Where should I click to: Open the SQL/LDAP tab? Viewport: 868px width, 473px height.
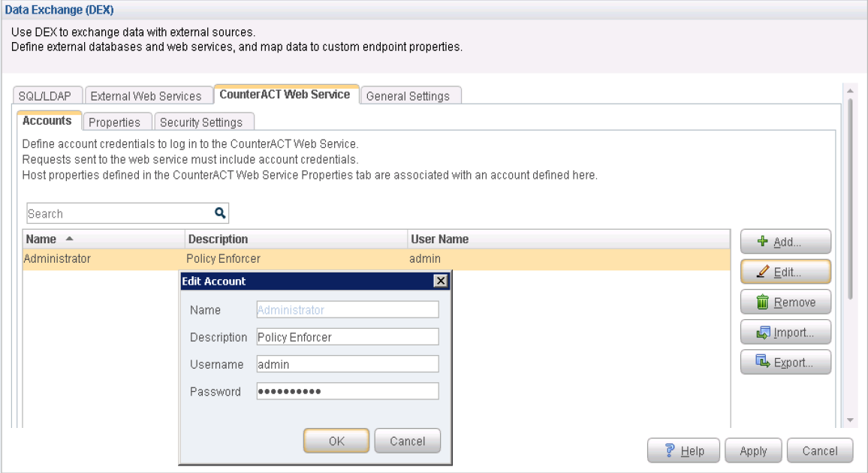pos(47,95)
